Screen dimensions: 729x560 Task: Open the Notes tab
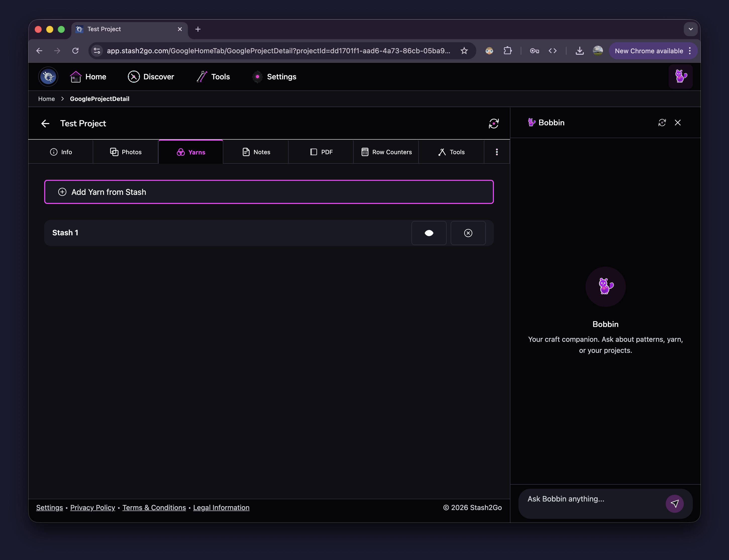click(x=256, y=152)
